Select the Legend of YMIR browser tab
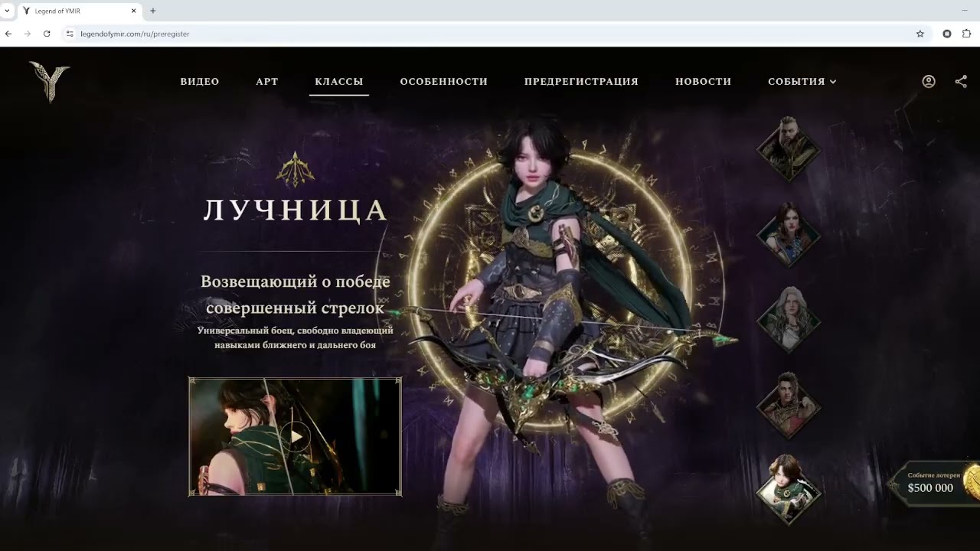 pyautogui.click(x=80, y=11)
